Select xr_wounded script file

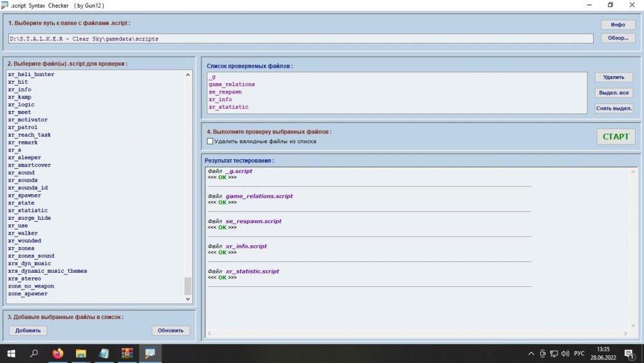[x=24, y=240]
